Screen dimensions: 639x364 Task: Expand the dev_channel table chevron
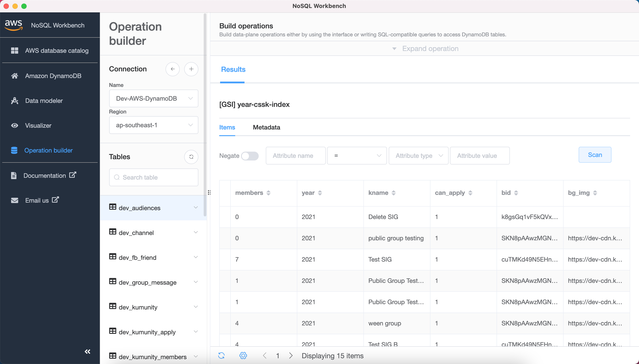click(196, 232)
